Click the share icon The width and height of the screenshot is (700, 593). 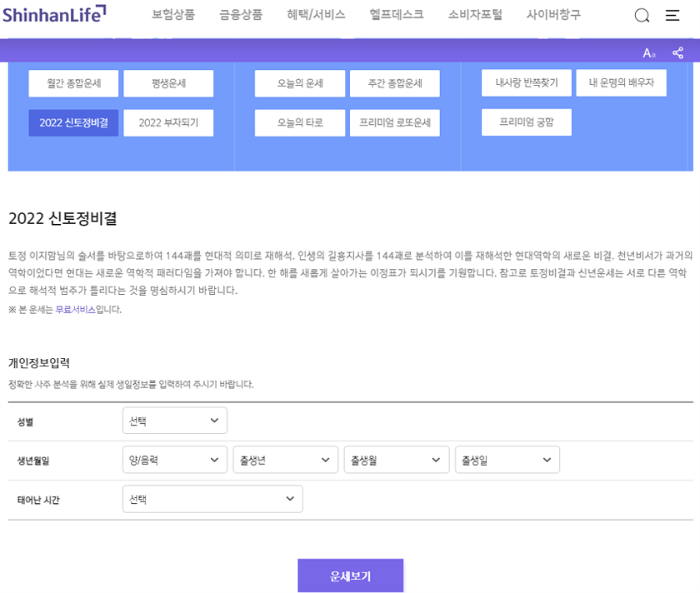(677, 53)
